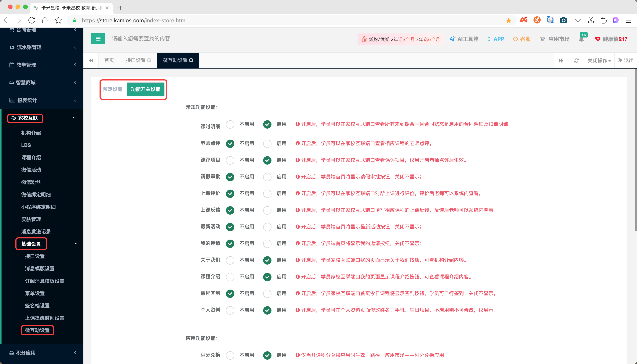Screen dimensions: 637x364
Task: Click the browser home icon
Action: click(x=45, y=20)
